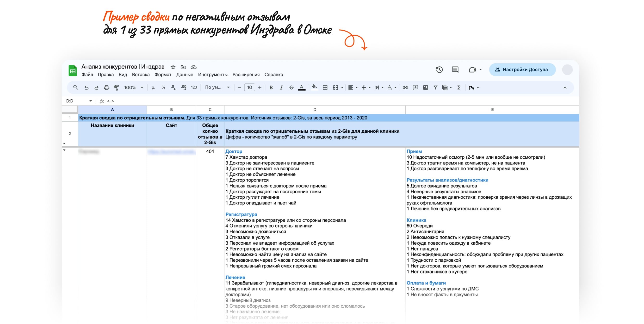Viewport: 644px width, 324px height.
Task: Open the fill color paint bucket
Action: pos(315,87)
